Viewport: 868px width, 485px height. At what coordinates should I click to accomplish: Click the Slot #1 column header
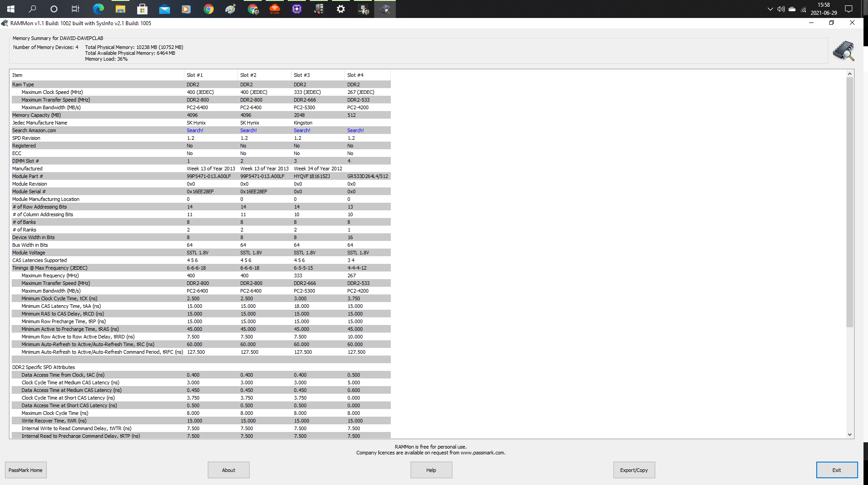tap(211, 75)
